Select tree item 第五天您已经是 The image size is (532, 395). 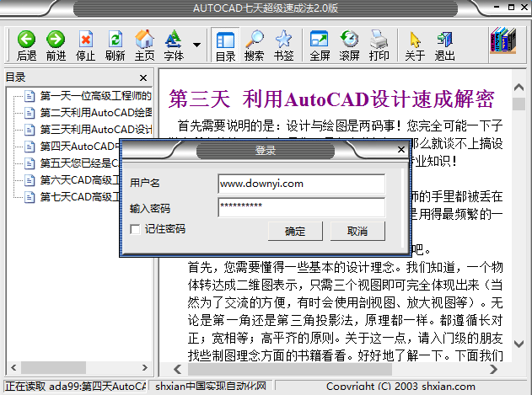(80, 163)
